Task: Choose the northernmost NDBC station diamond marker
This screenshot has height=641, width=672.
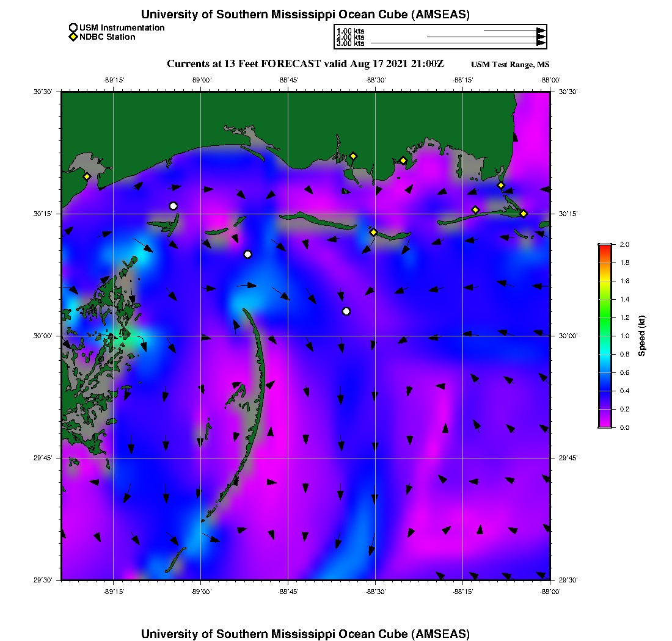Action: (353, 156)
